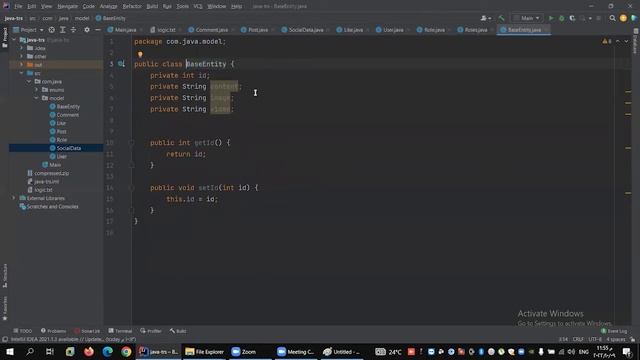Image resolution: width=640 pixels, height=360 pixels.
Task: Go to the next highlighted problem arrow
Action: 626,41
